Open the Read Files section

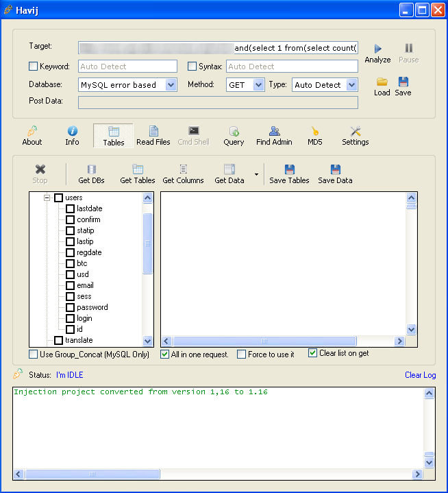point(153,136)
